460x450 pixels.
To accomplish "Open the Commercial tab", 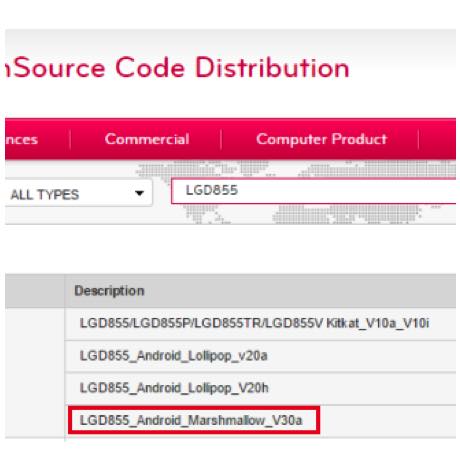I will tap(147, 139).
